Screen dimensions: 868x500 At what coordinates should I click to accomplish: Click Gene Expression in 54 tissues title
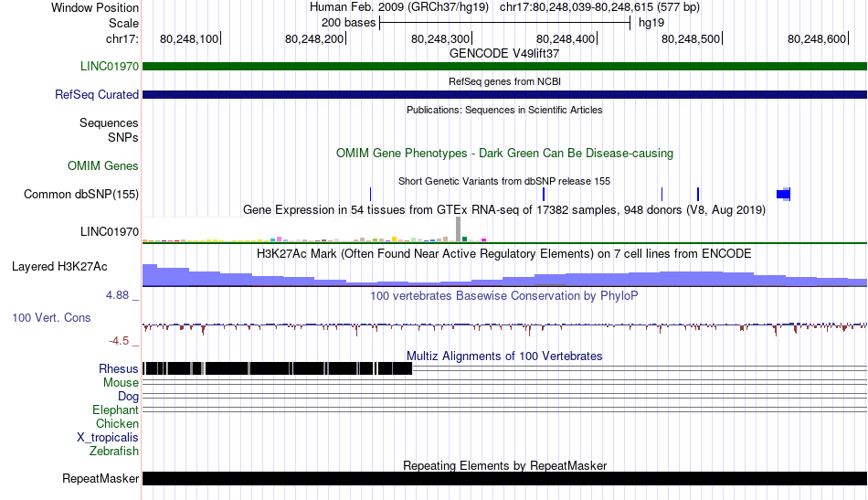[504, 210]
